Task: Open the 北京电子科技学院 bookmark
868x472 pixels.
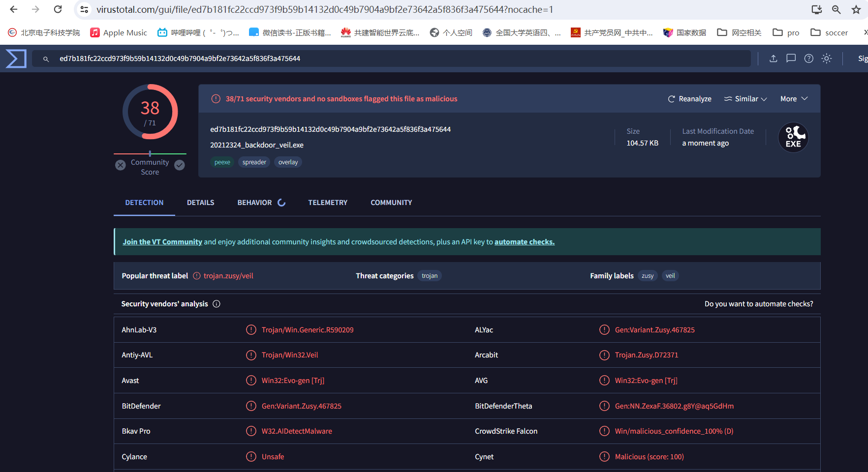Action: pyautogui.click(x=44, y=32)
